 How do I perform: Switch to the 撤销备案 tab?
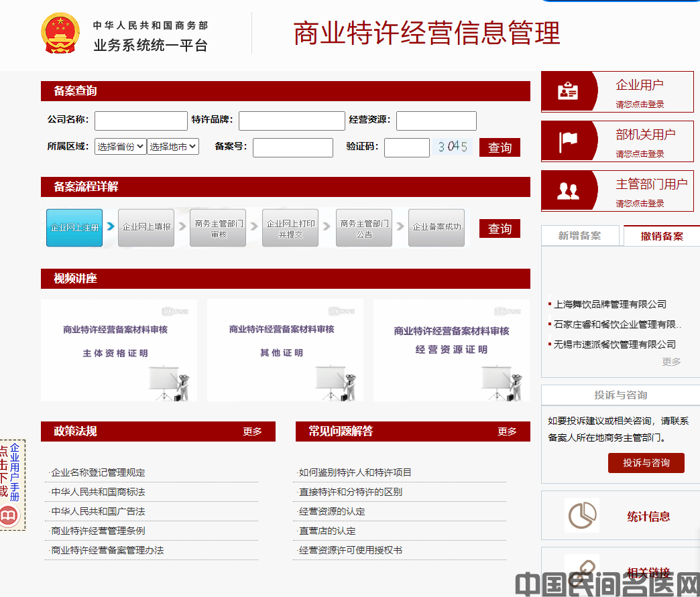[662, 236]
